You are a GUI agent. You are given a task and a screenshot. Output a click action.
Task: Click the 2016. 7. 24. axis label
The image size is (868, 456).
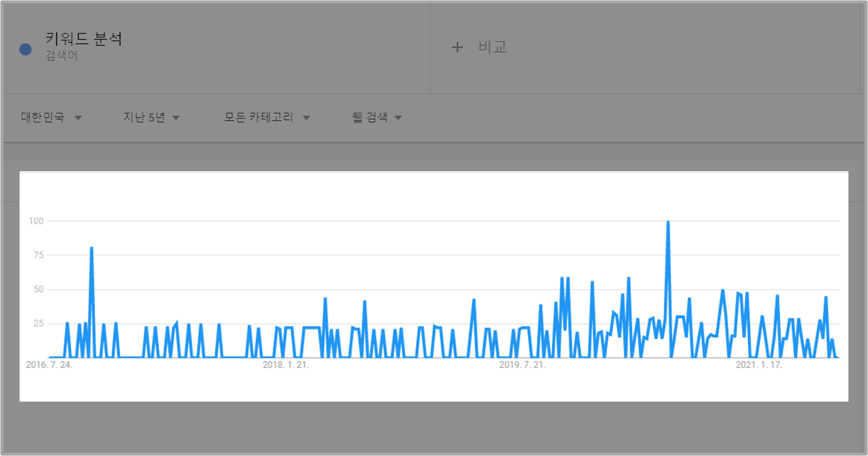[49, 365]
